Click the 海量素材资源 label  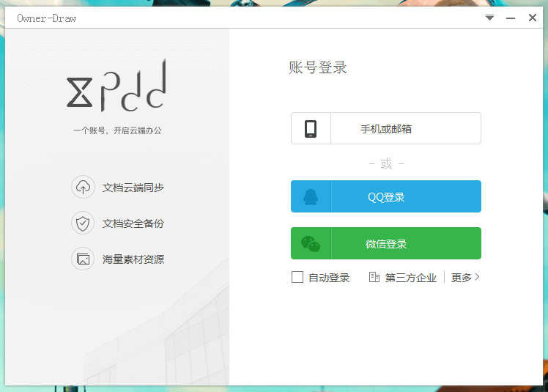133,259
